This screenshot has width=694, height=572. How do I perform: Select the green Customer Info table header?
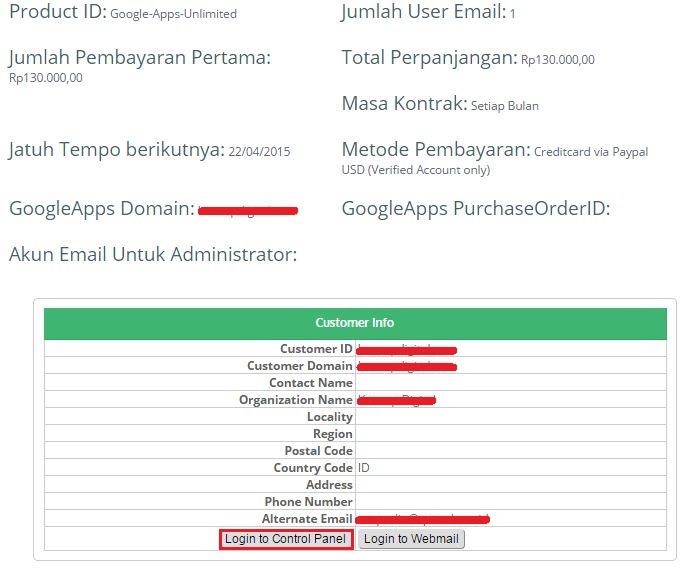[x=354, y=323]
